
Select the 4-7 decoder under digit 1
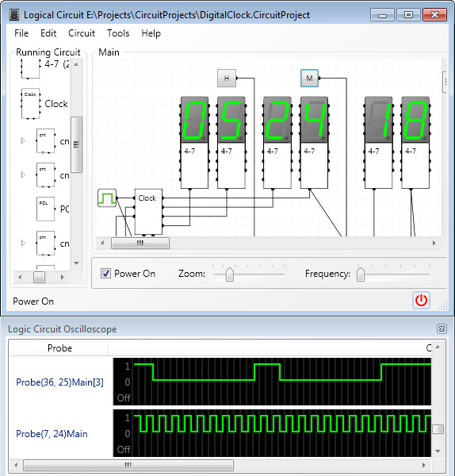point(378,166)
